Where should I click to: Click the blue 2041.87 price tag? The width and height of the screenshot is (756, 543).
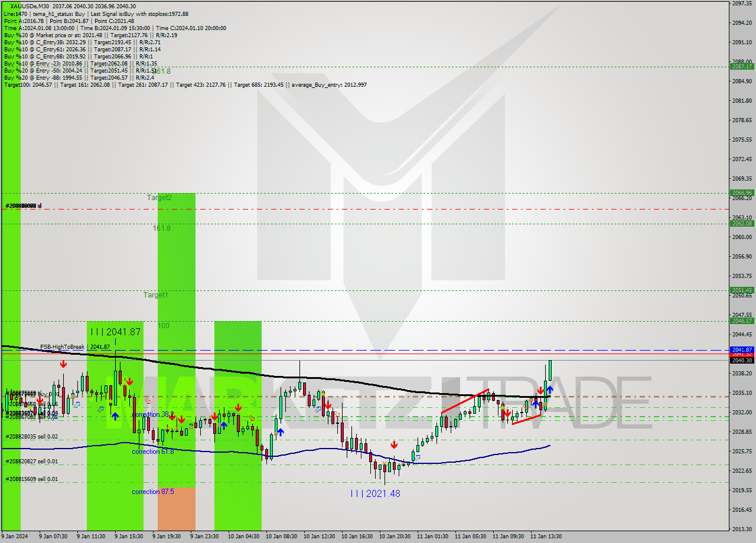pos(742,349)
